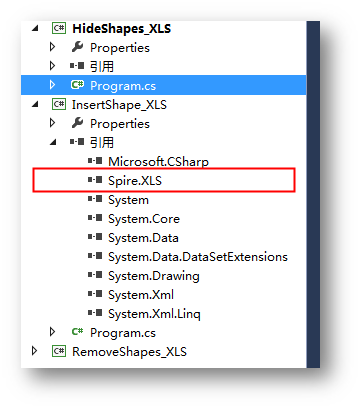Click the wrench icon beside HideShapes_XLS Properties
Viewport: 362px width, 410px height.
[77, 47]
